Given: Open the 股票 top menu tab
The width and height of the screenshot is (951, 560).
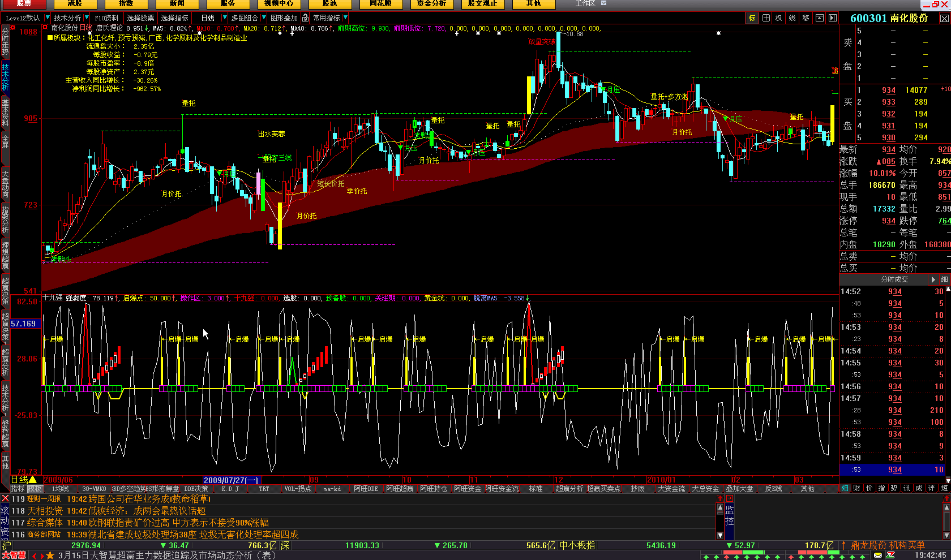Looking at the screenshot, I should tap(23, 3).
